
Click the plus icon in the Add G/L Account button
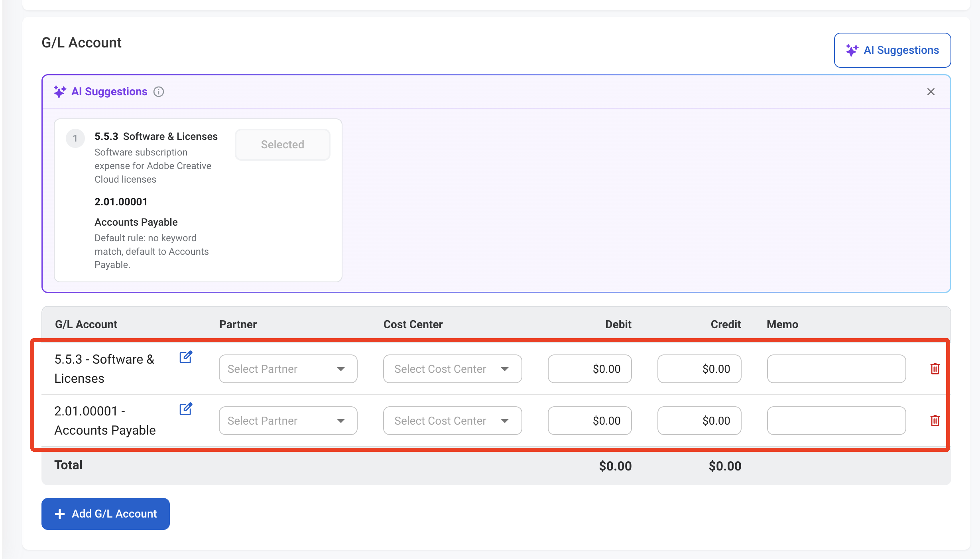(60, 514)
